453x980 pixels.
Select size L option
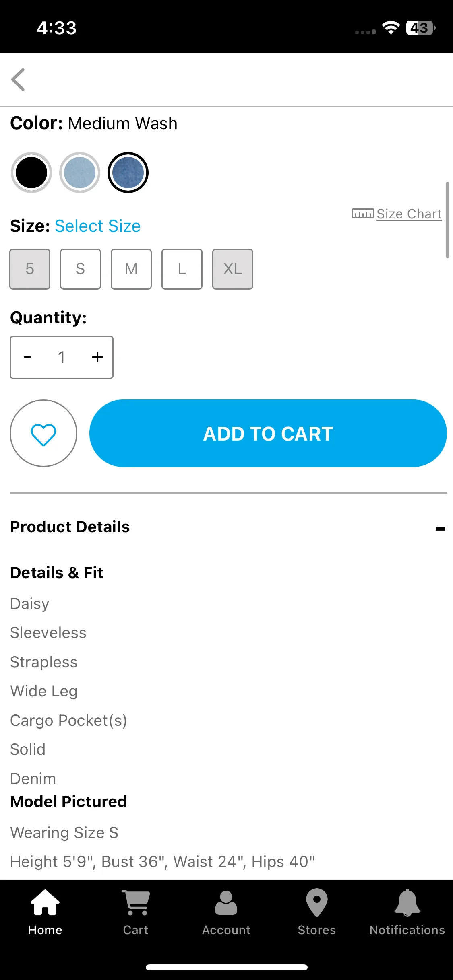pos(182,269)
